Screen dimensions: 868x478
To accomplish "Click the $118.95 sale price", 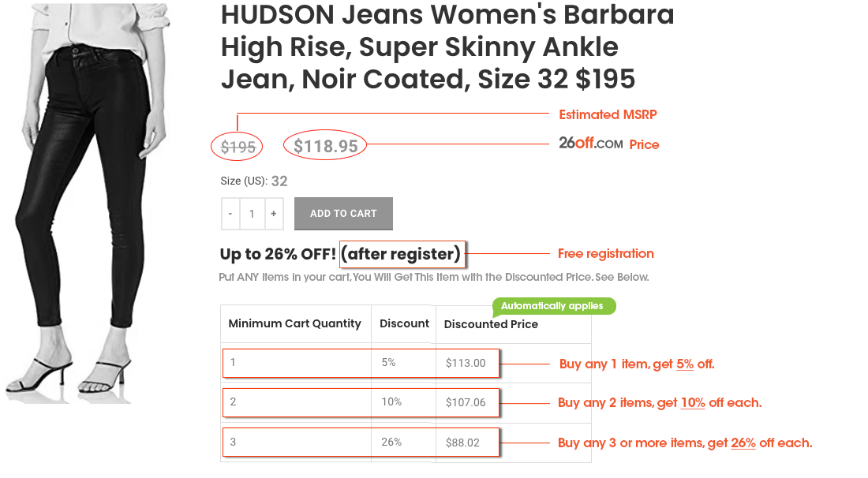I will [326, 146].
